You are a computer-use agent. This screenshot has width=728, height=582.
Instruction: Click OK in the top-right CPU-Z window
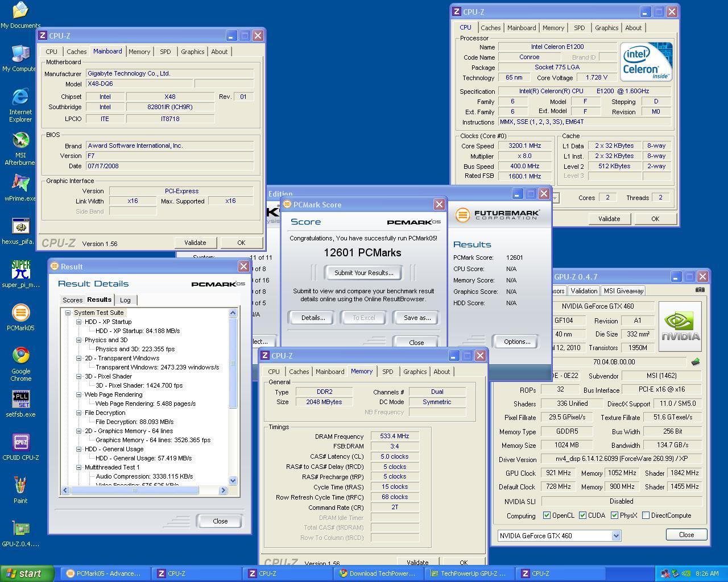[655, 219]
